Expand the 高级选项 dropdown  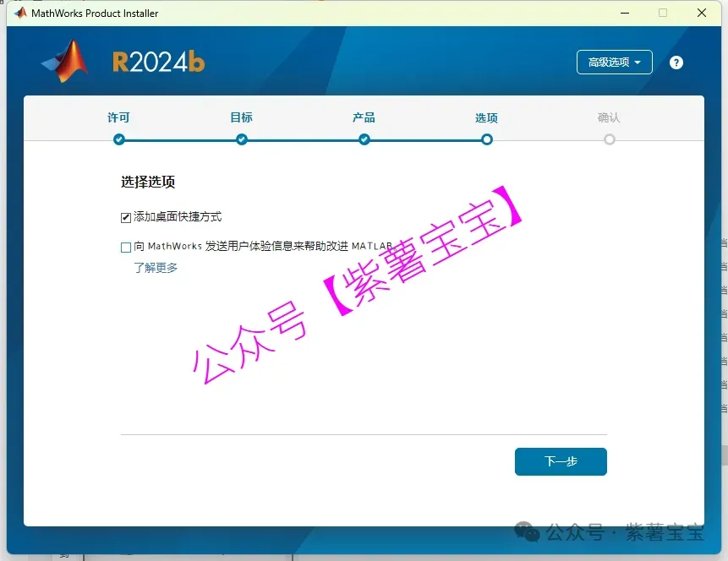(614, 63)
